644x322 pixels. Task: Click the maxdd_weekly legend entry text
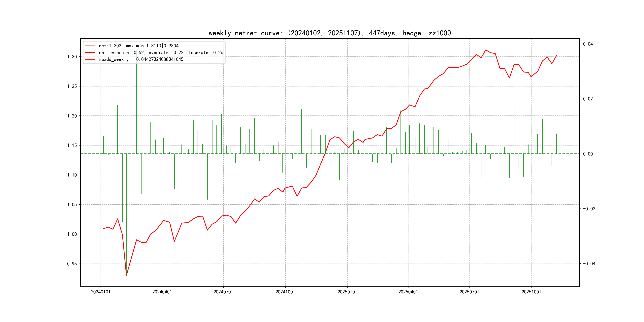[141, 59]
